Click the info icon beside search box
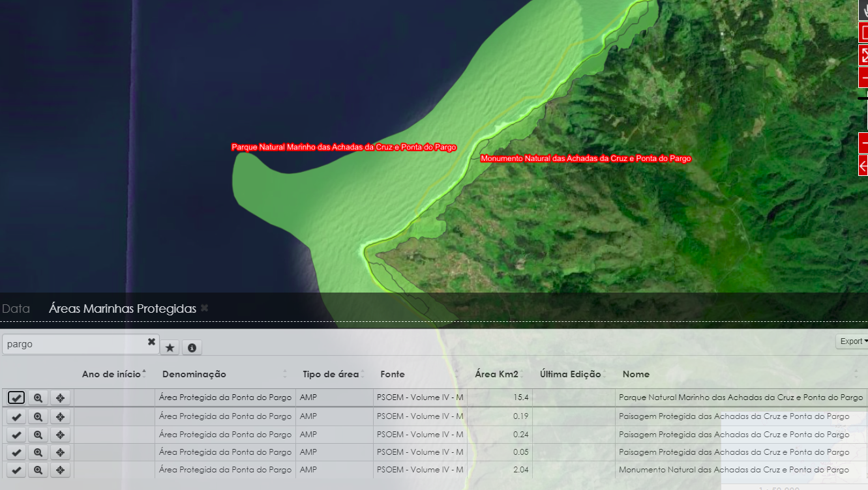This screenshot has width=868, height=490. (x=192, y=348)
